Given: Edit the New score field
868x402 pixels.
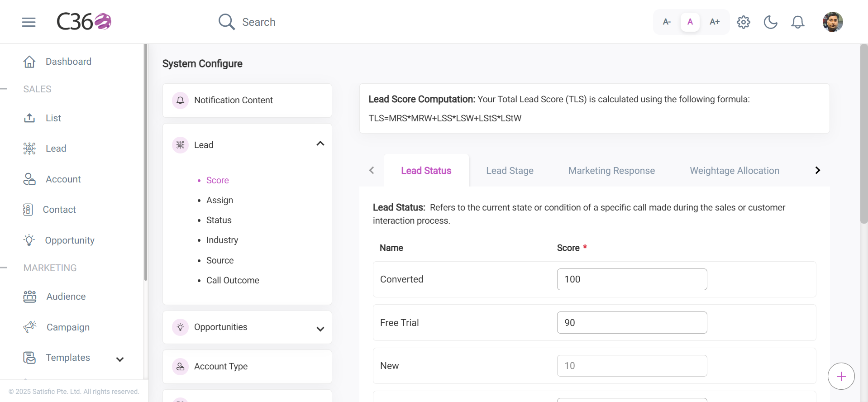Looking at the screenshot, I should [632, 366].
